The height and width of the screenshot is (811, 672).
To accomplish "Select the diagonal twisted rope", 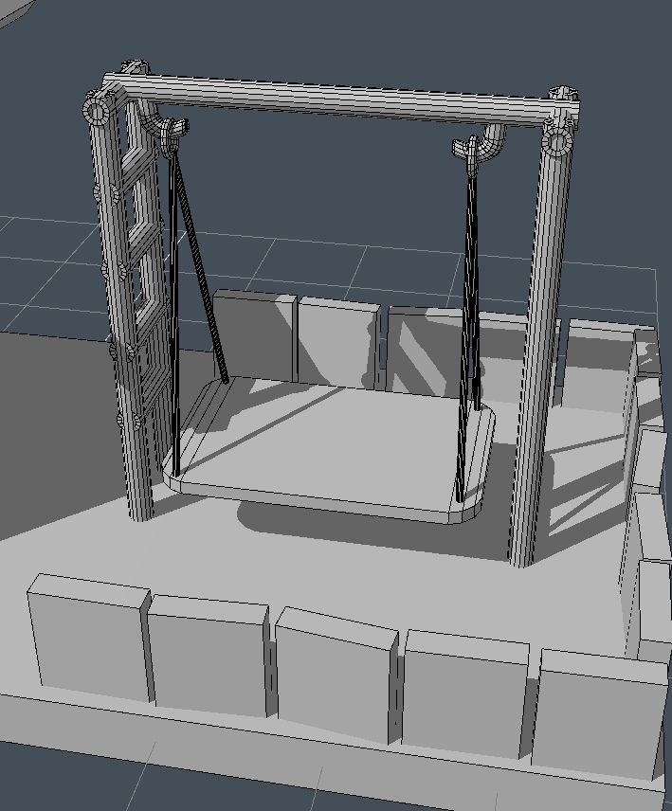I will [x=202, y=269].
